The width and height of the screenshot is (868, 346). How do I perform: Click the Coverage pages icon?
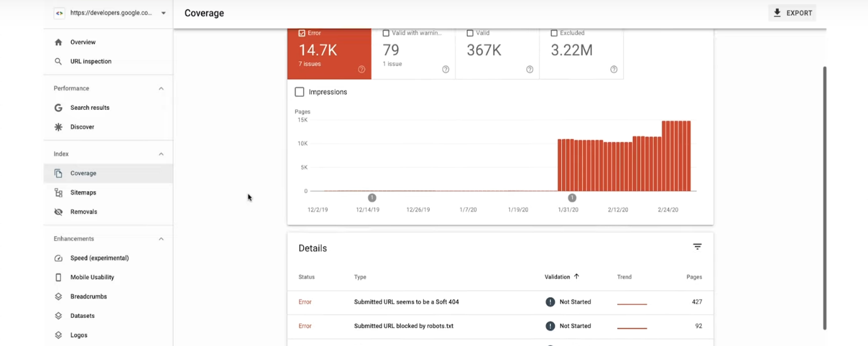[x=58, y=173]
